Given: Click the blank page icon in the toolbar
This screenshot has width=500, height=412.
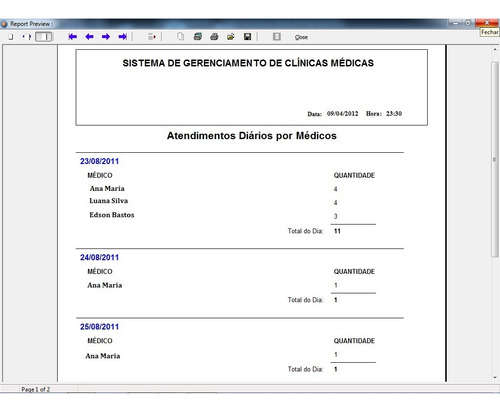Looking at the screenshot, I should click(x=180, y=37).
